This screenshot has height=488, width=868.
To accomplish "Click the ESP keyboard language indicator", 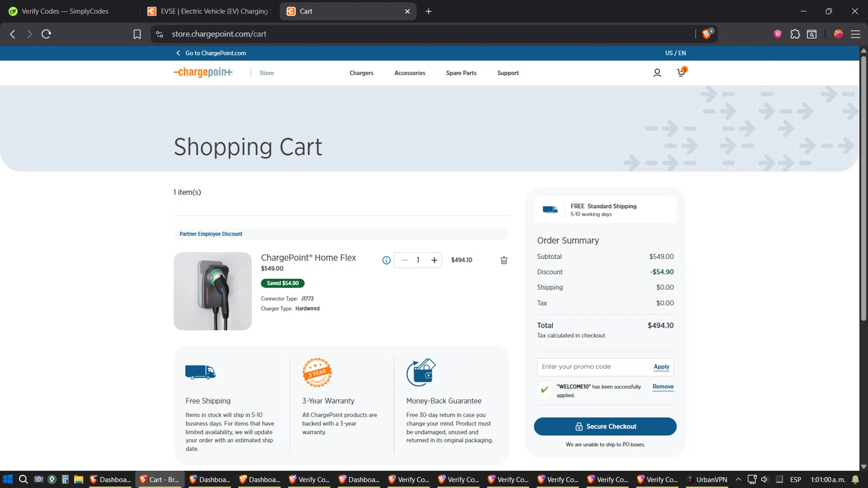I will 796,479.
